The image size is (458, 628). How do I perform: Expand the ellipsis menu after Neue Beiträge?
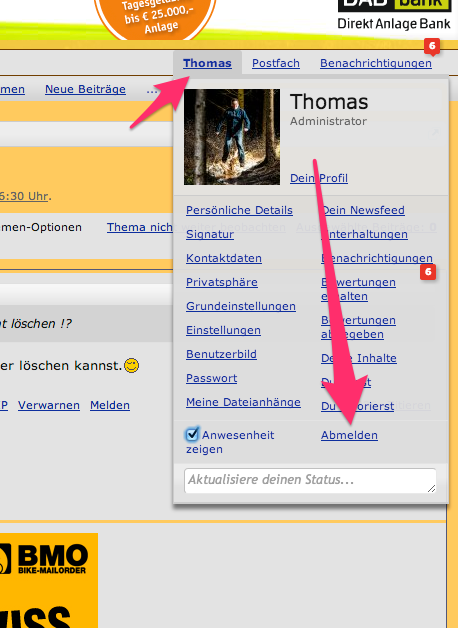pos(152,89)
